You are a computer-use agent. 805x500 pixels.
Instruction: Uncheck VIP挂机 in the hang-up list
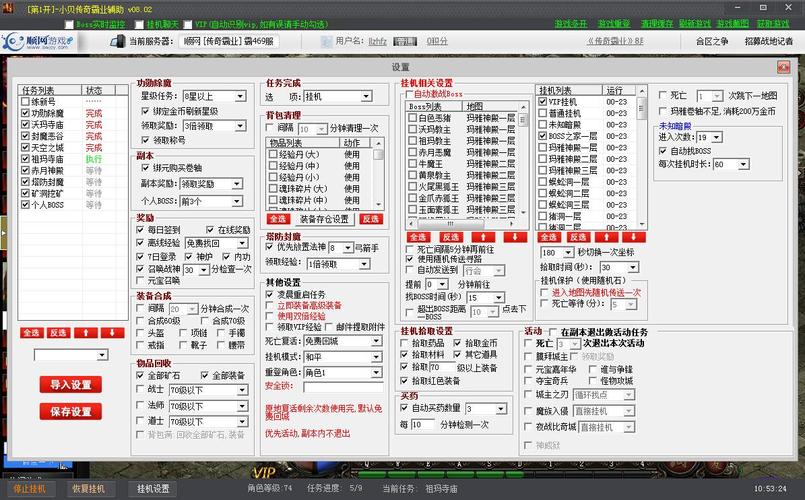[543, 102]
